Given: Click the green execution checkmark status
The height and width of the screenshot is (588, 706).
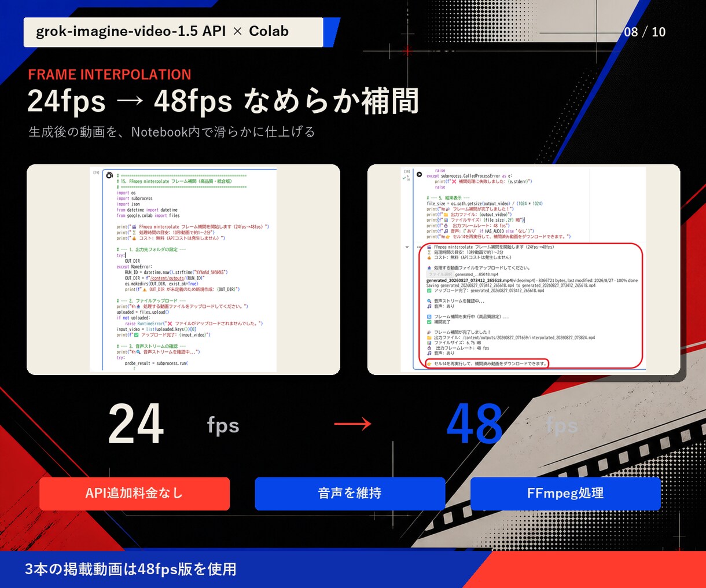Looking at the screenshot, I should pyautogui.click(x=405, y=178).
